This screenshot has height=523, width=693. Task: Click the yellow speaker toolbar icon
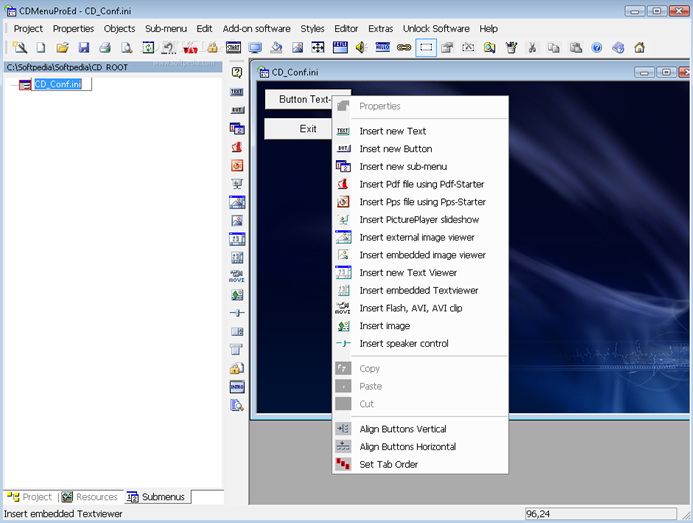pyautogui.click(x=361, y=47)
